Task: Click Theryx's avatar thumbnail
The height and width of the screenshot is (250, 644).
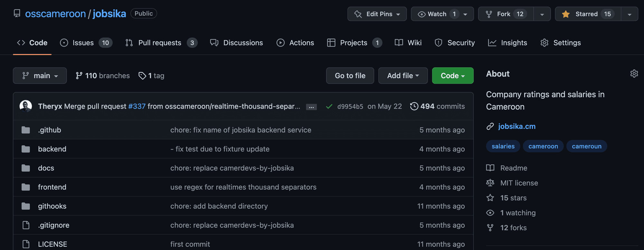Action: (x=26, y=106)
